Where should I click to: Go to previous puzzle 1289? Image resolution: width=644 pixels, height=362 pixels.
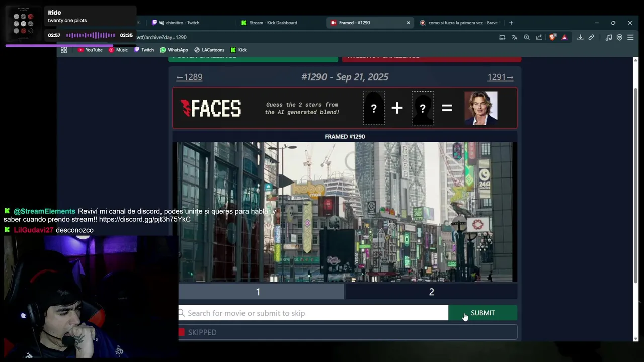coord(189,77)
